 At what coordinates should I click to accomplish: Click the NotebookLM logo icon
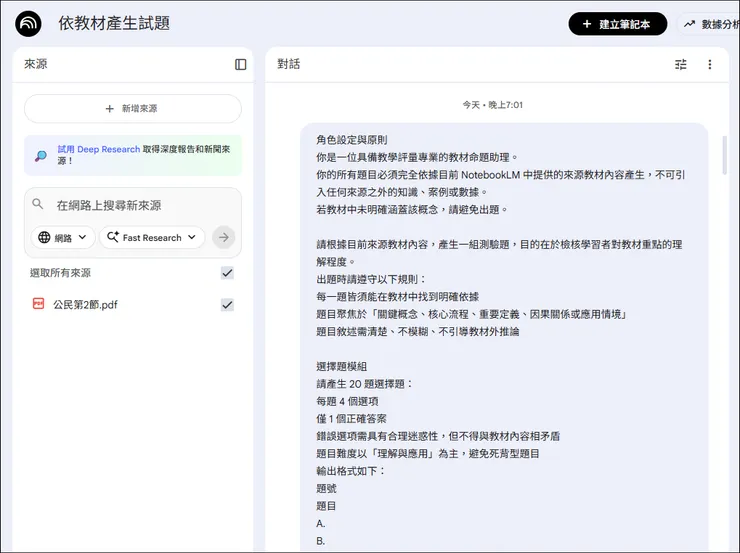[28, 24]
